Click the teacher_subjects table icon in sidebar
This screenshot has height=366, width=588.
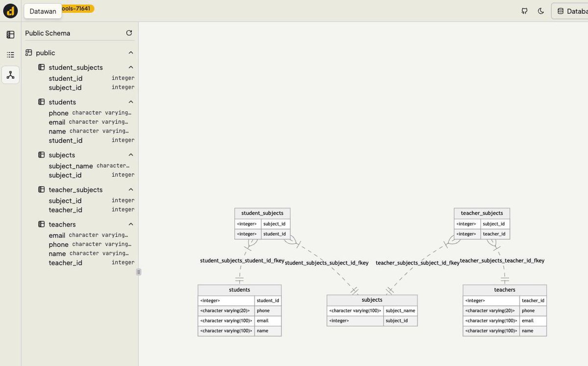[42, 189]
